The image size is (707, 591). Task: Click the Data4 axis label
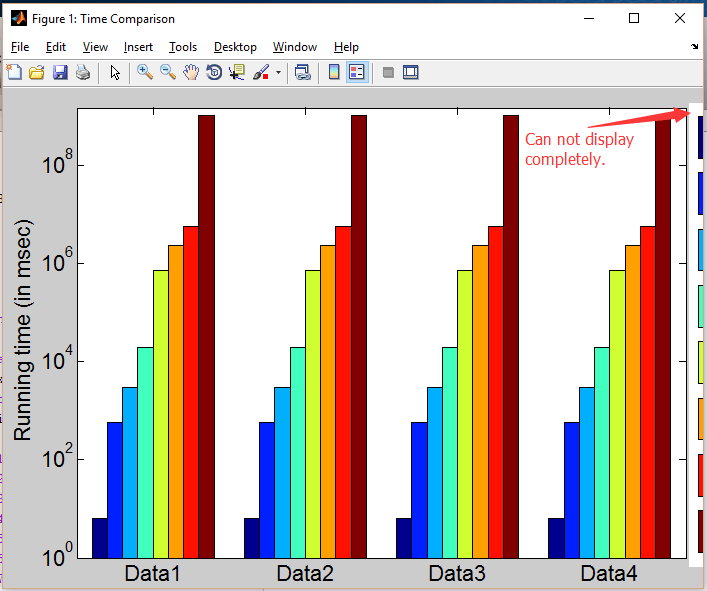609,573
